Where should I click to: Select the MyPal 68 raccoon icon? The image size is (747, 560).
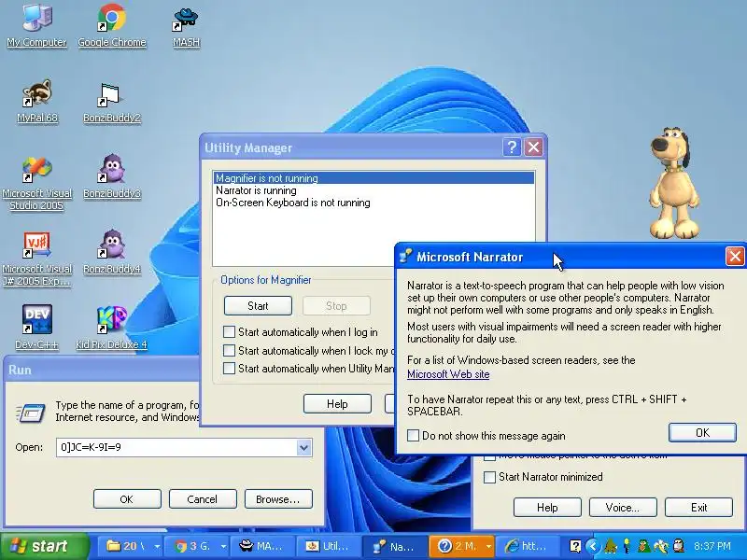(37, 101)
